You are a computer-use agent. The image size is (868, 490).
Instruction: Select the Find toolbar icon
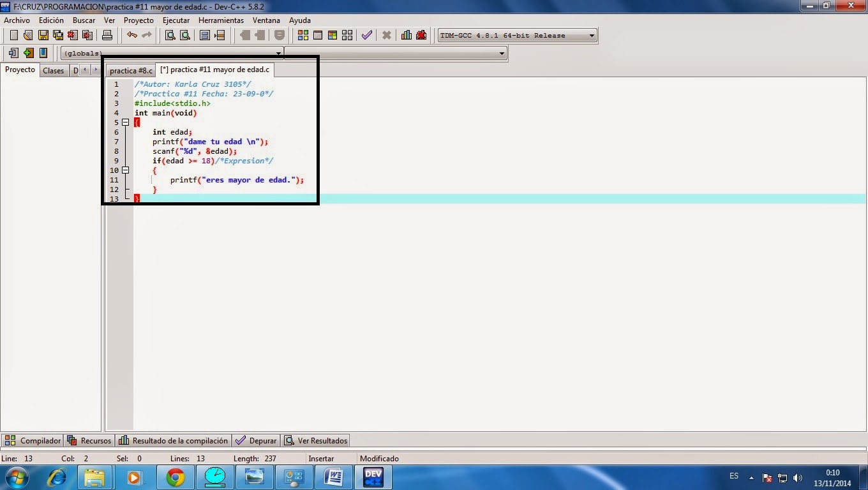(x=170, y=35)
